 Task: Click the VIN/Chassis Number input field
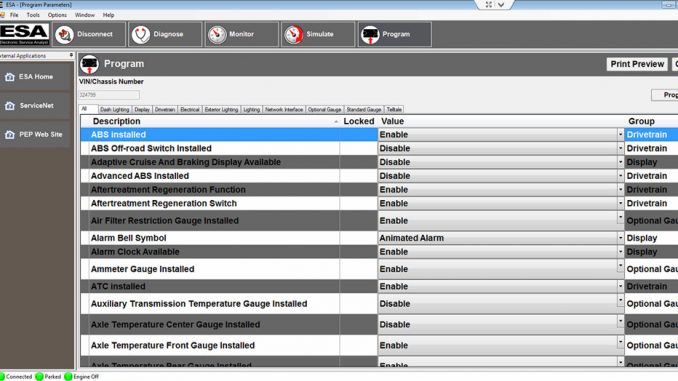(109, 95)
